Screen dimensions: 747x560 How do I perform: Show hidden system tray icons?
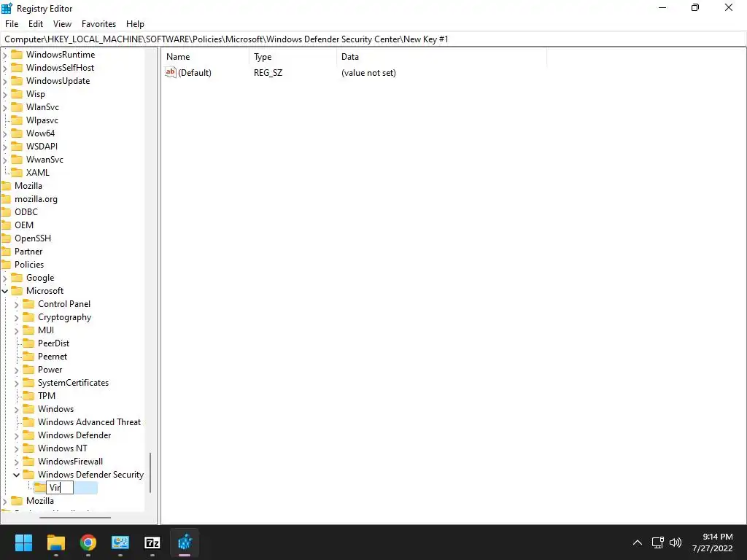[638, 542]
